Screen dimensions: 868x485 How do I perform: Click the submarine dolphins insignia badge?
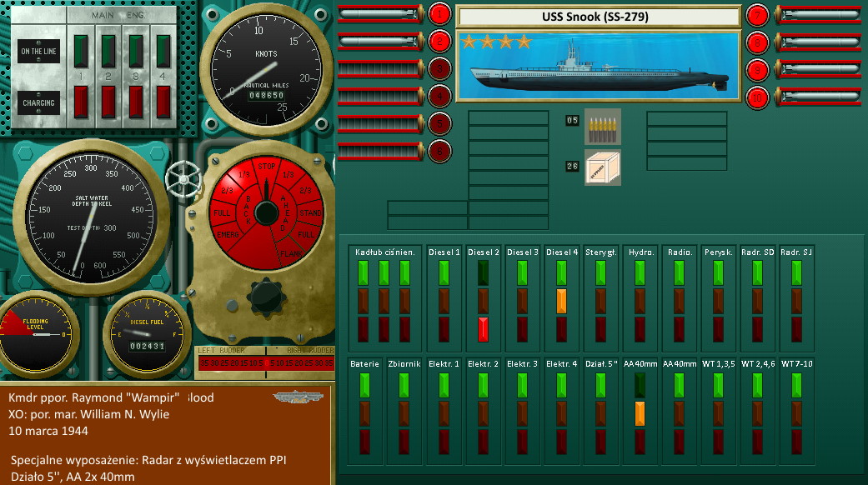point(297,397)
